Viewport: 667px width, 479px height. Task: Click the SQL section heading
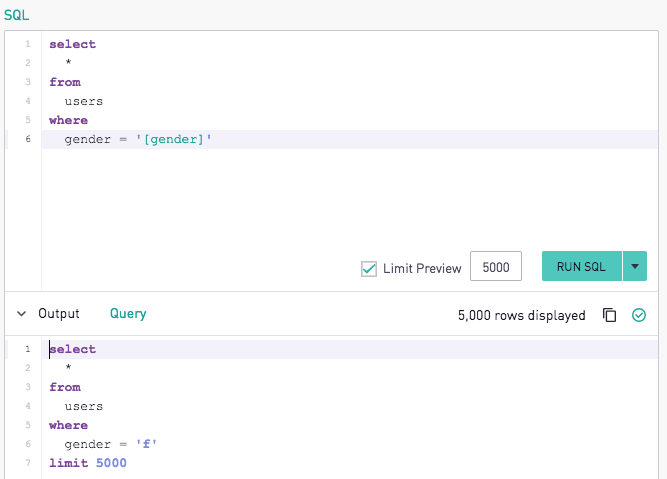[x=16, y=15]
